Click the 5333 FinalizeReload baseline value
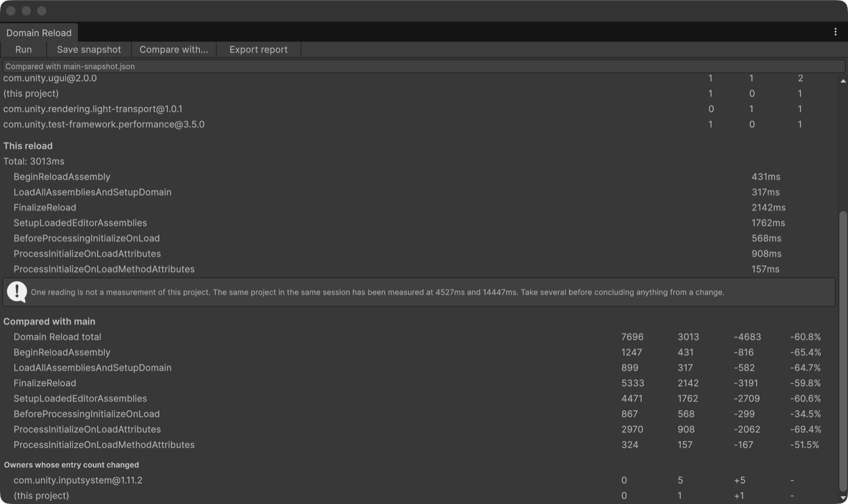 tap(633, 383)
